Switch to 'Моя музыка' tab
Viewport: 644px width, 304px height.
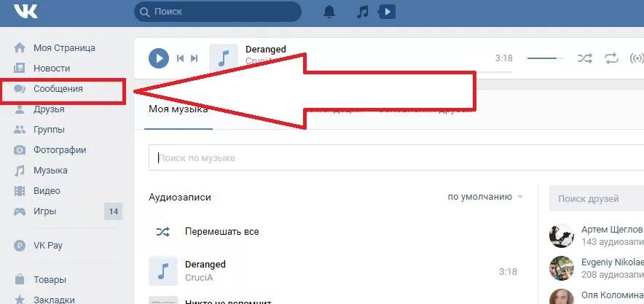(178, 109)
